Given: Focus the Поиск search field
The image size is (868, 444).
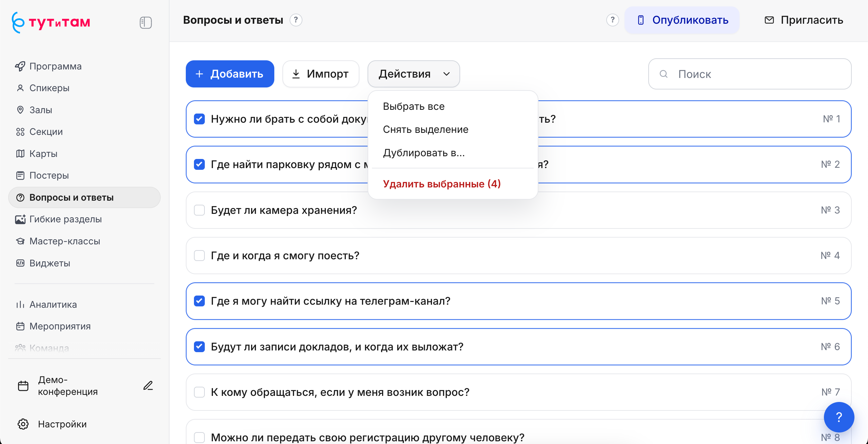Looking at the screenshot, I should [750, 74].
